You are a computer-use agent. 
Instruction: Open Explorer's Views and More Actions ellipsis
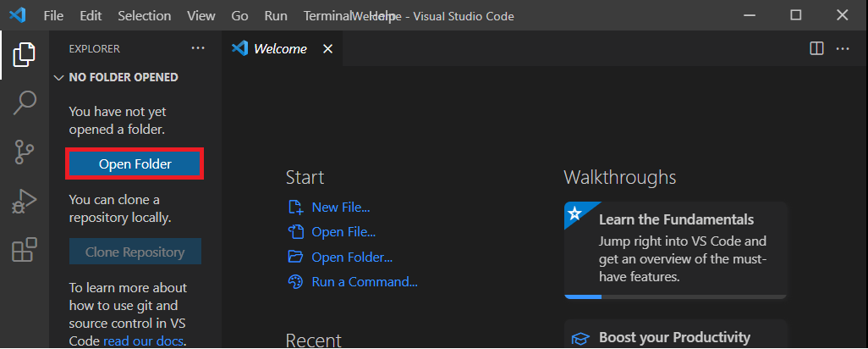click(198, 49)
